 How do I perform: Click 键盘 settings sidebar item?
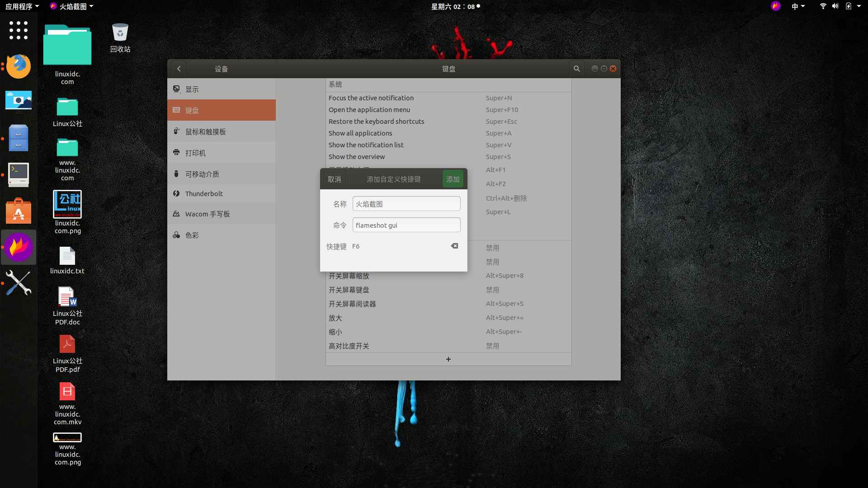221,110
